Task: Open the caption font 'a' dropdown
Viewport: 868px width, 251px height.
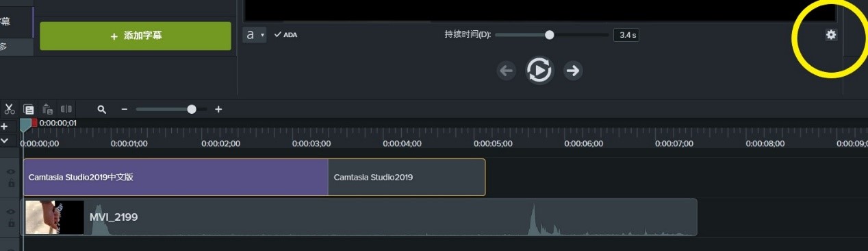Action: click(255, 34)
